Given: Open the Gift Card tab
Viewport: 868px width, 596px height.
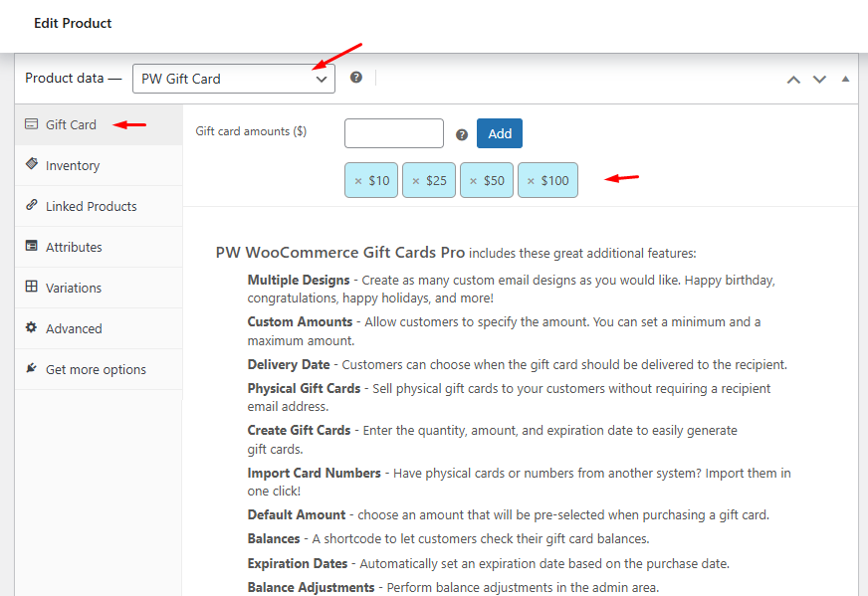Looking at the screenshot, I should point(99,125).
